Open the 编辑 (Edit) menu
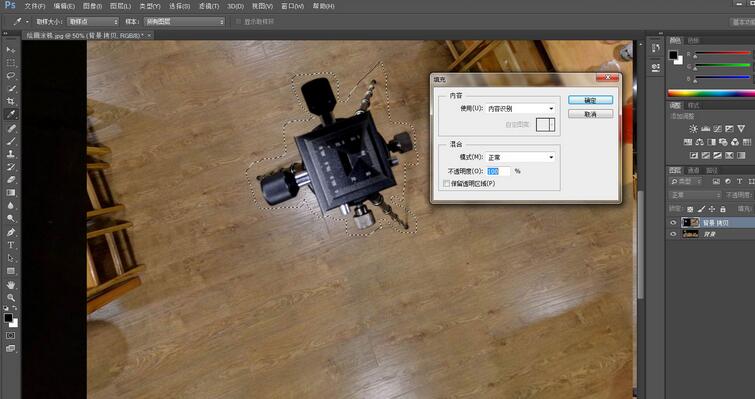Viewport: 755px width, 399px height. click(x=64, y=6)
